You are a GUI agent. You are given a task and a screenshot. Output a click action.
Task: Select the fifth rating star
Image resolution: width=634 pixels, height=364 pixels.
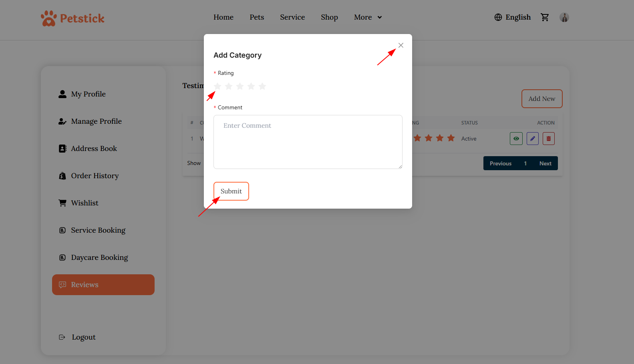[262, 86]
